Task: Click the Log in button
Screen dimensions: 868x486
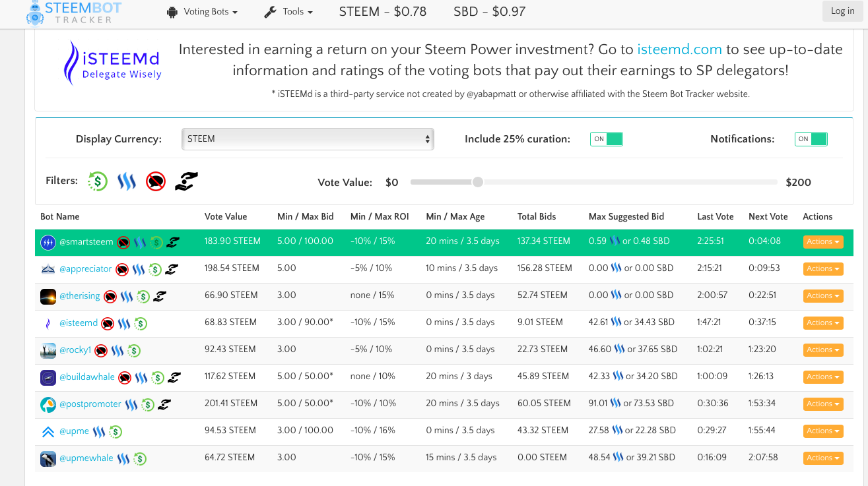Action: [x=842, y=11]
